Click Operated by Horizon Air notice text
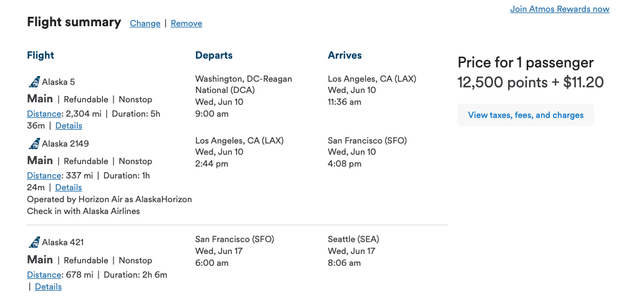The height and width of the screenshot is (302, 644). [x=109, y=199]
